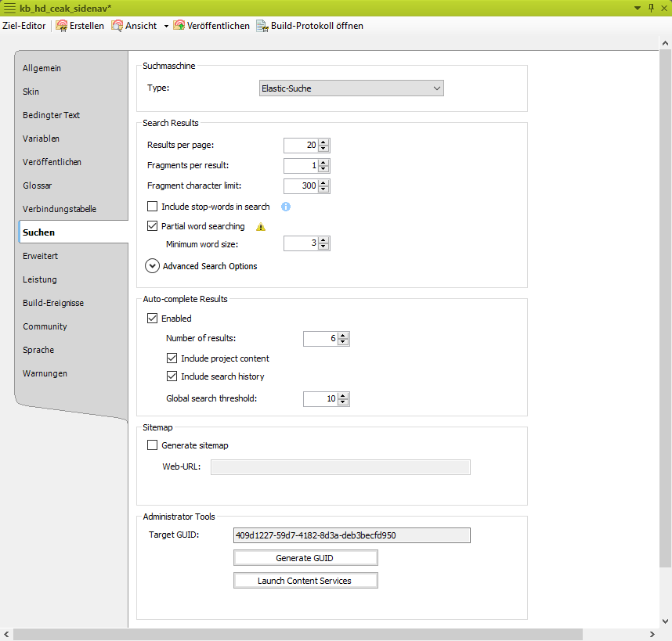Screen dimensions: 672x641
Task: Open the Ansicht dropdown arrow
Action: click(166, 26)
